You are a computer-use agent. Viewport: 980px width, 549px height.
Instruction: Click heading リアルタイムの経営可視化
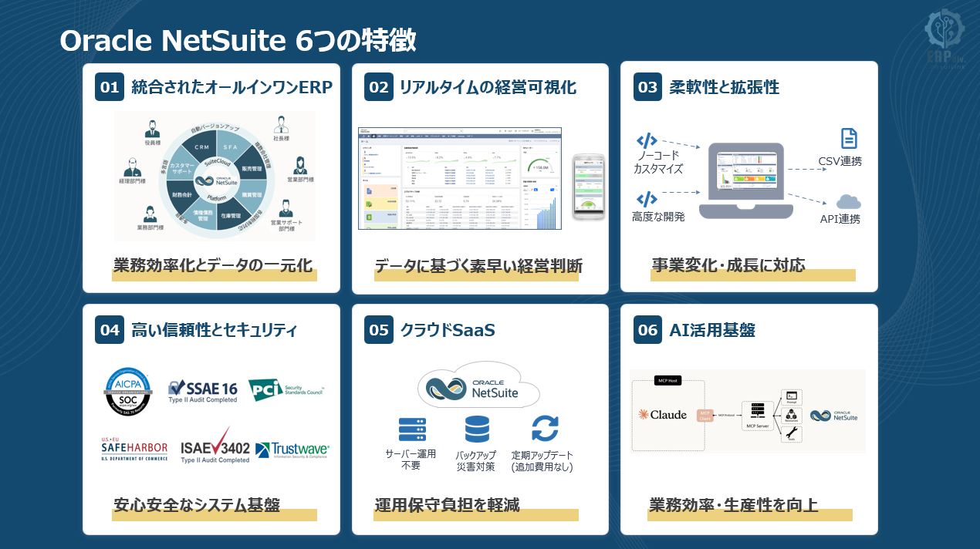click(488, 87)
